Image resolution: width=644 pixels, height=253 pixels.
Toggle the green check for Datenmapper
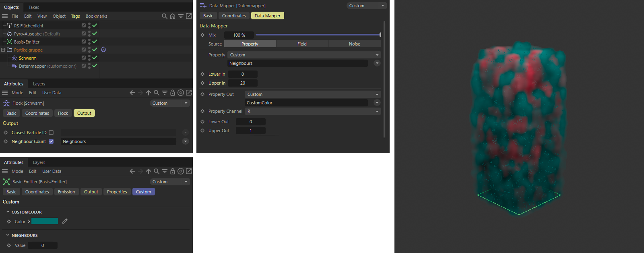coord(95,66)
